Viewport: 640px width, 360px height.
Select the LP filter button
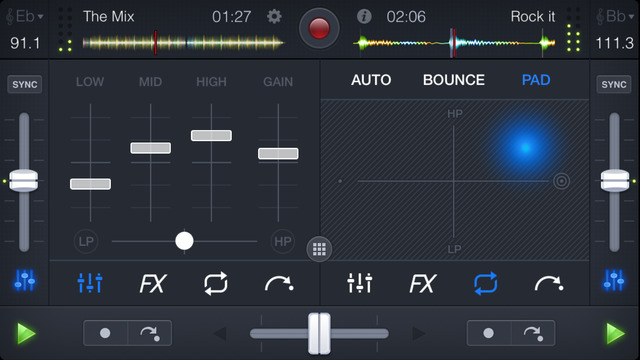point(86,242)
